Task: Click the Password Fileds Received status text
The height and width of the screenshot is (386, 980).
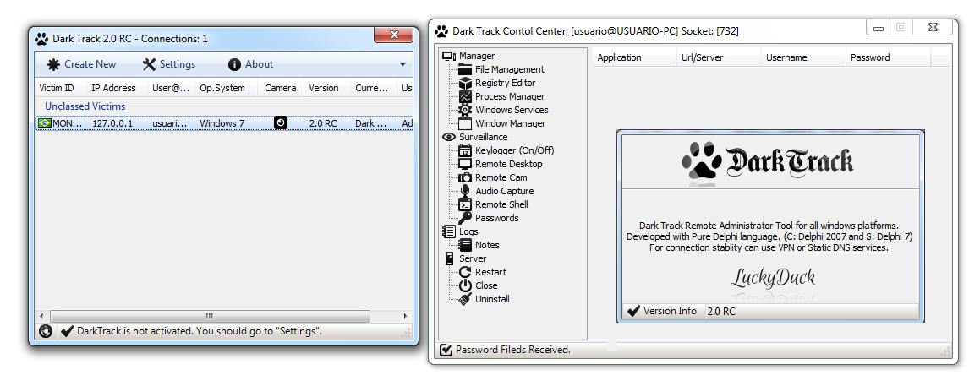Action: [513, 350]
